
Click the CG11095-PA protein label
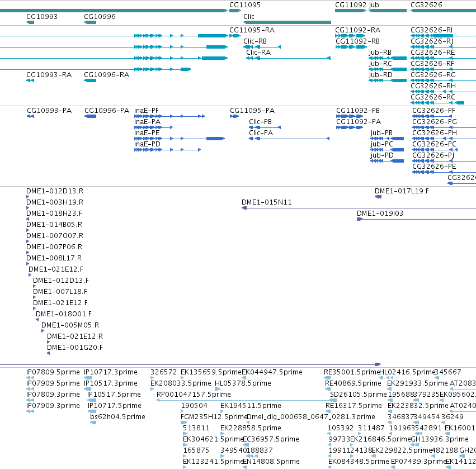click(252, 111)
